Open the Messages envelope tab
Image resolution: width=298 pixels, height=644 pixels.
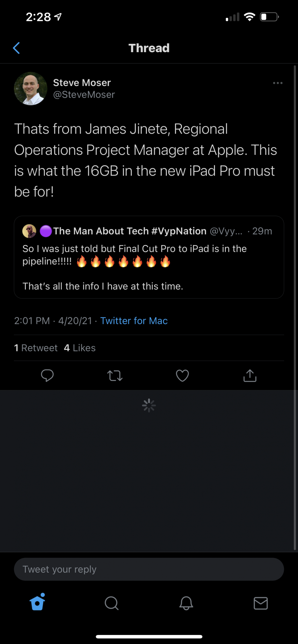click(261, 603)
